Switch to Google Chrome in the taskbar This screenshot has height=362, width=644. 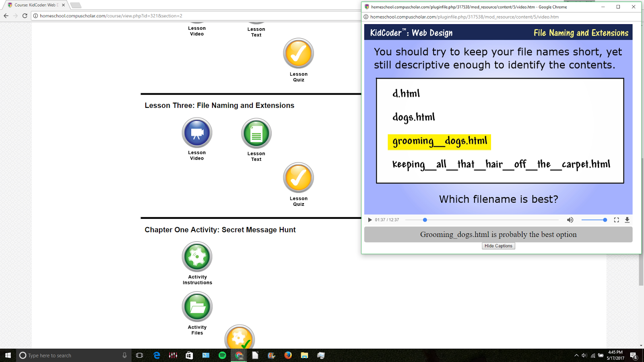tap(239, 355)
